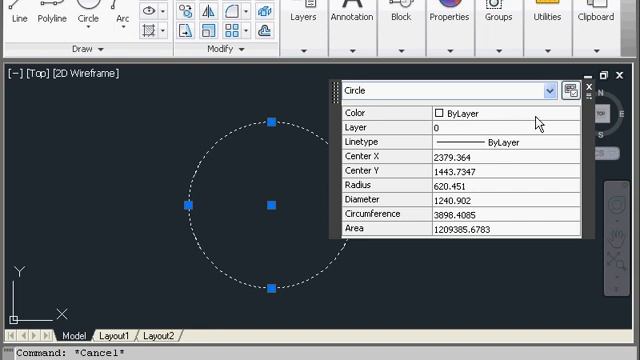Open the Circle object type dropdown
640x360 pixels.
[550, 91]
